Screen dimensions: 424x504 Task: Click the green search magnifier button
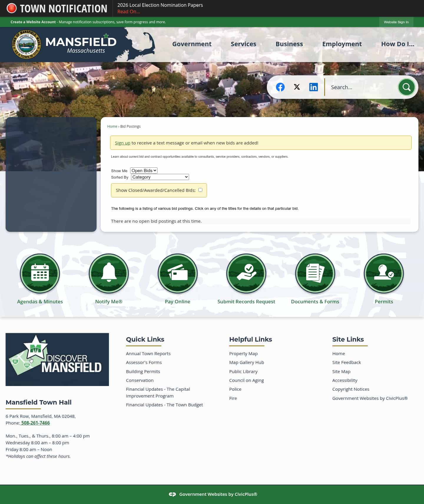(x=406, y=87)
